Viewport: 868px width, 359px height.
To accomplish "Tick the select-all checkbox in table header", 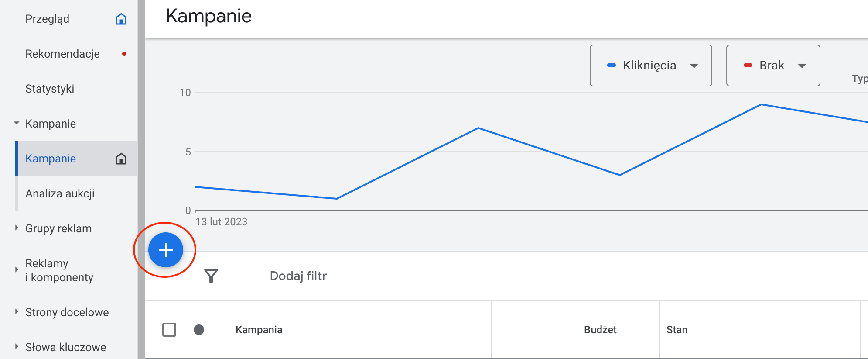I will [x=169, y=330].
